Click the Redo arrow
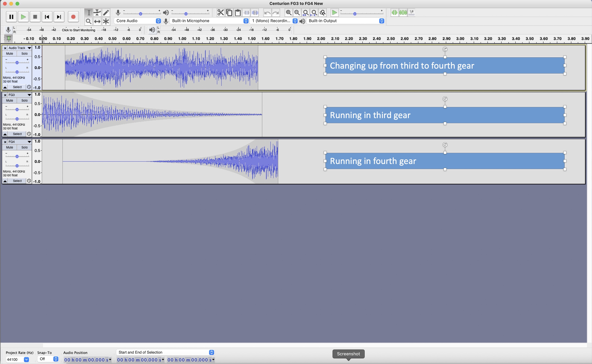 click(x=276, y=13)
